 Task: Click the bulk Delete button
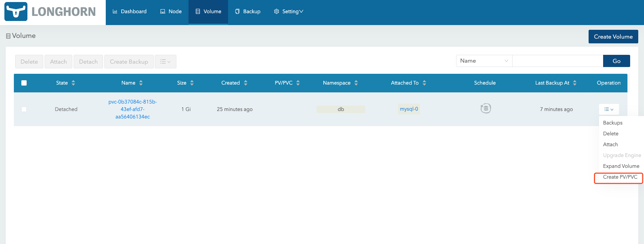point(29,62)
